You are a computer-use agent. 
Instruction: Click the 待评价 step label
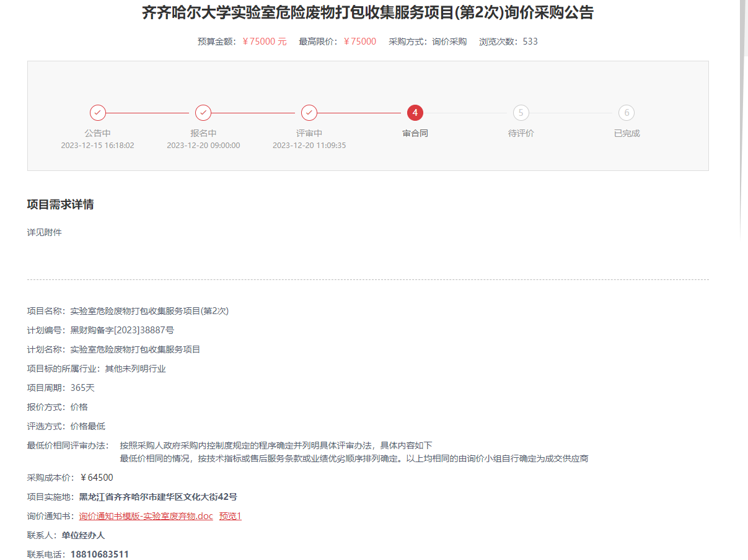coord(521,133)
